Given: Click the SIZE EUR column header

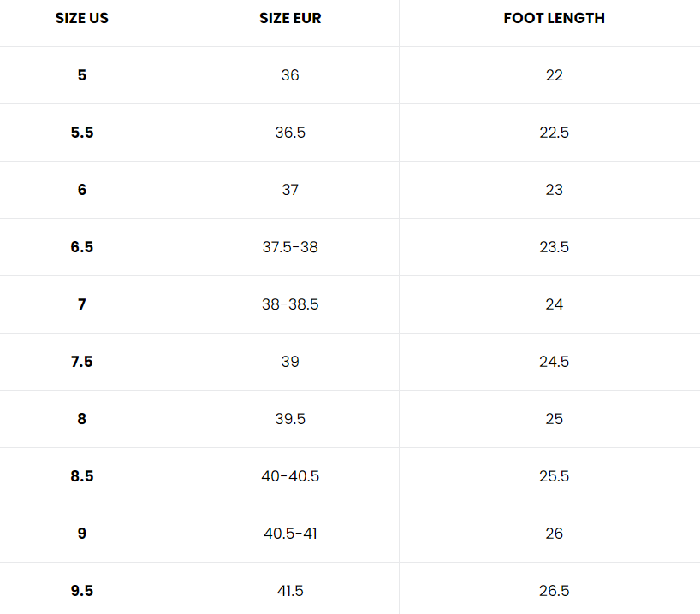Looking at the screenshot, I should [290, 18].
